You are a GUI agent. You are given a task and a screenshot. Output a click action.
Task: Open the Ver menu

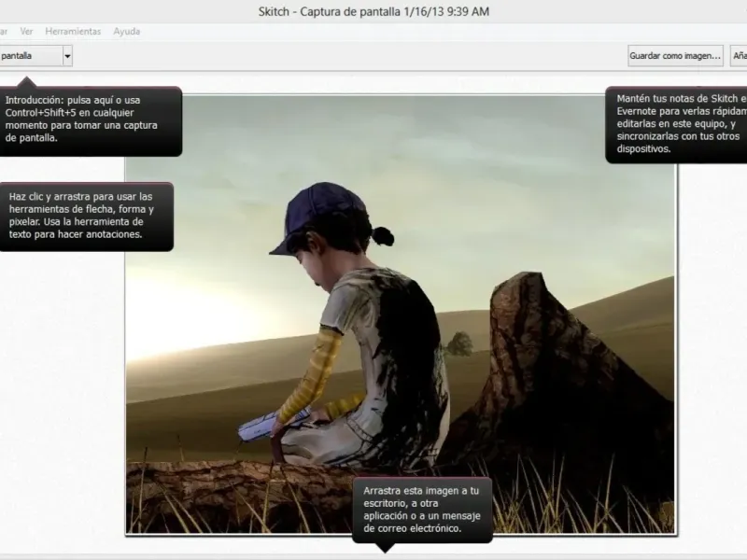point(26,32)
